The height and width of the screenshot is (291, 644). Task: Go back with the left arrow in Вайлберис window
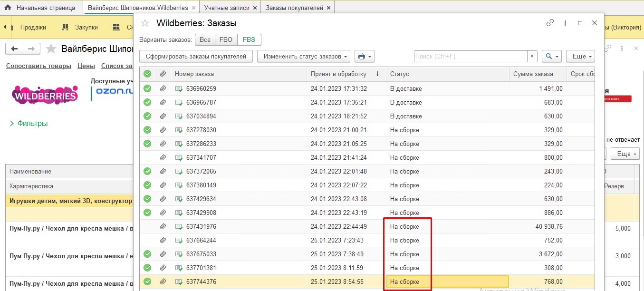14,49
